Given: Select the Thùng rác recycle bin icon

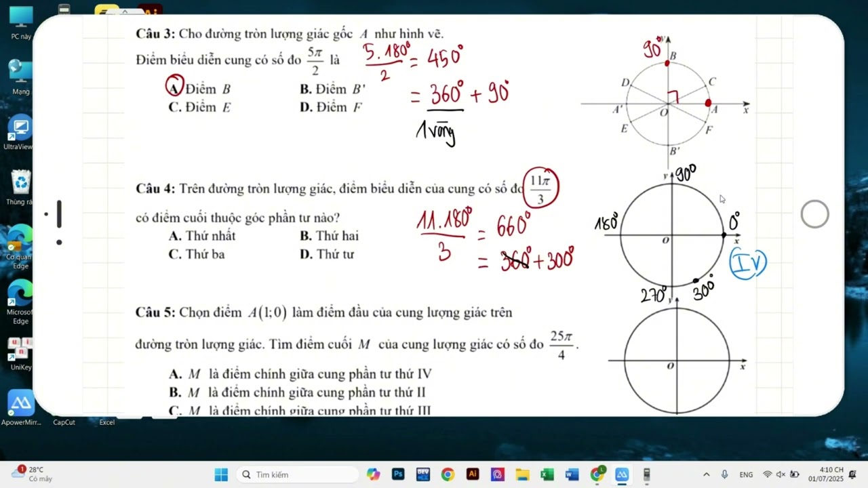Looking at the screenshot, I should pyautogui.click(x=20, y=188).
